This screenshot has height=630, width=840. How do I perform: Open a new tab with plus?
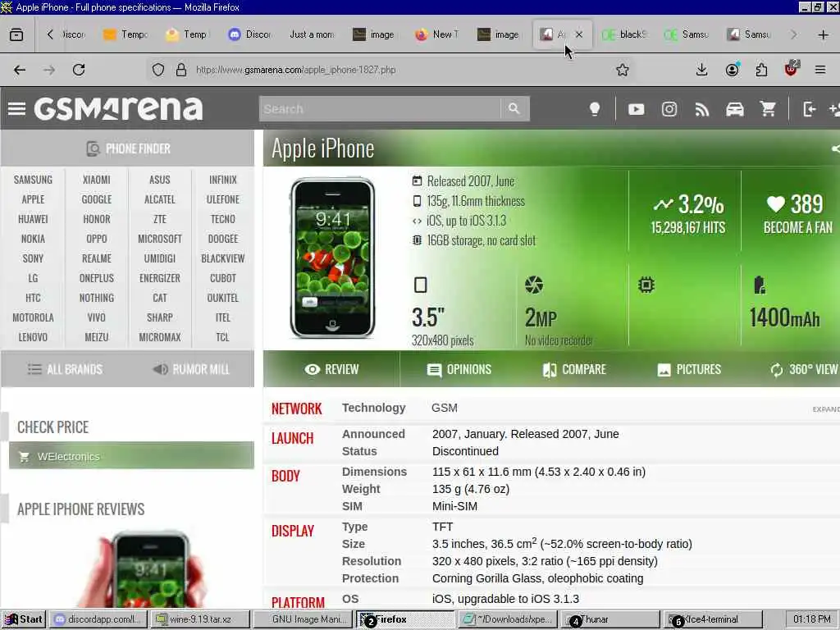pos(824,34)
